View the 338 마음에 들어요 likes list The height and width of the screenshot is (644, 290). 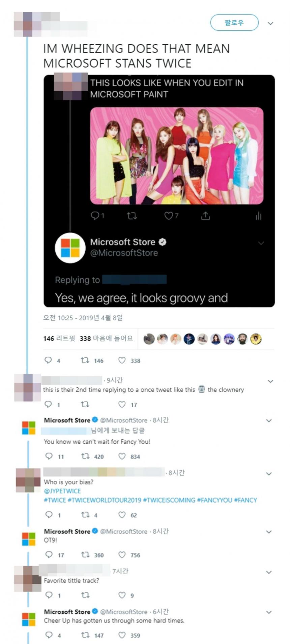click(106, 339)
